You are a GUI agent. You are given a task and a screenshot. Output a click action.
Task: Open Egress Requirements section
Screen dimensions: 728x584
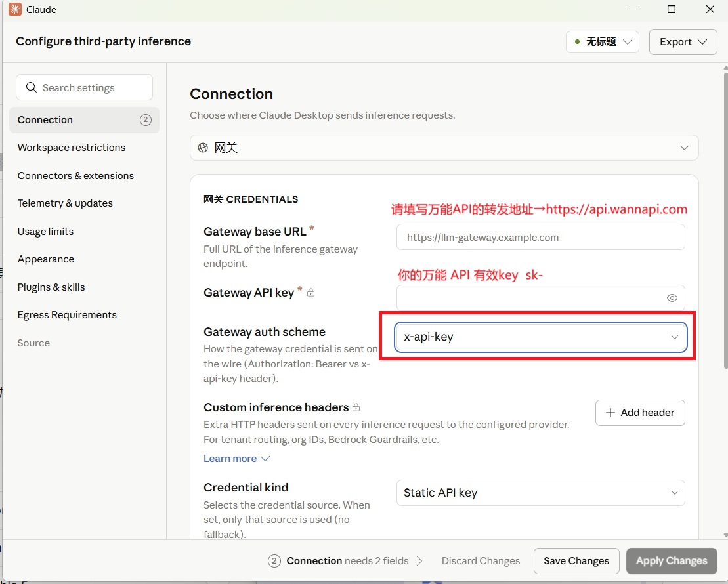click(x=68, y=315)
